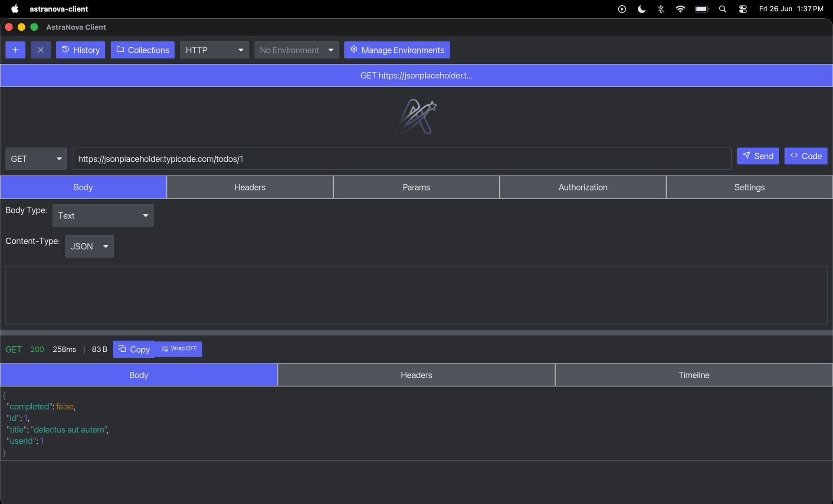Open the History panel

tap(81, 50)
